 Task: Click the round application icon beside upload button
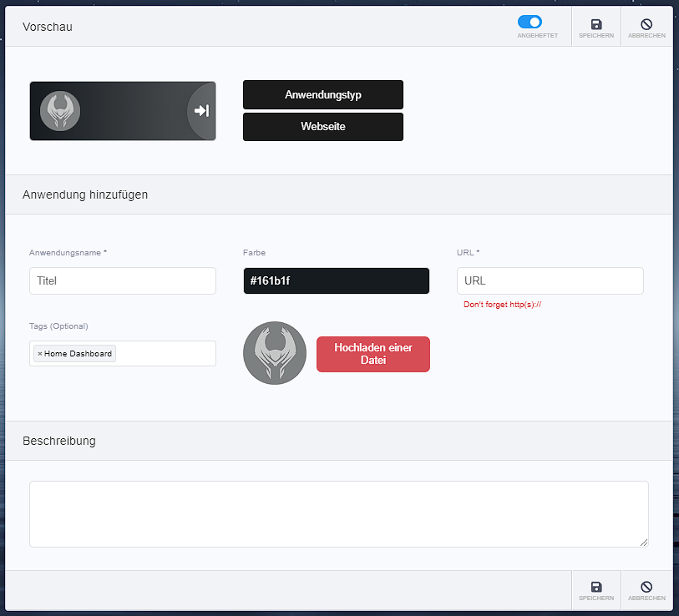275,353
